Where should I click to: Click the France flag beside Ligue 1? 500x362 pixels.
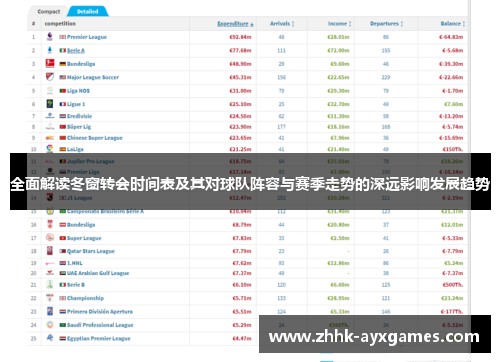[63, 104]
